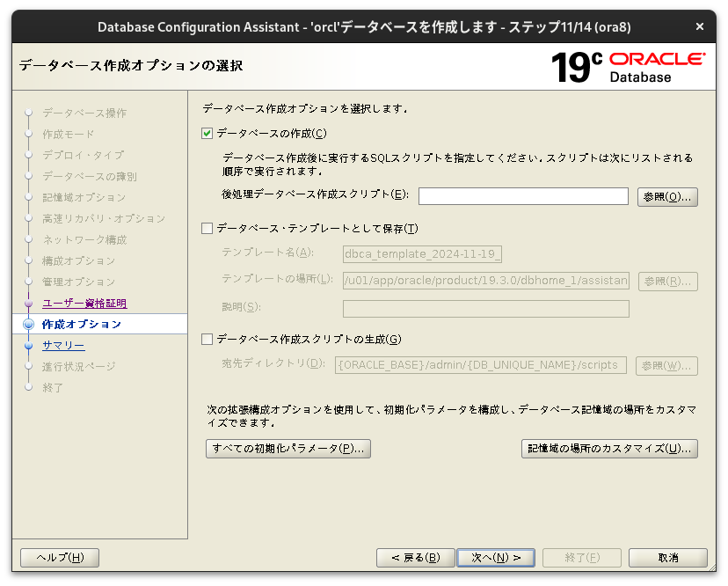Click the green checkmark inside データベースの作成
The width and height of the screenshot is (728, 586).
coord(207,134)
